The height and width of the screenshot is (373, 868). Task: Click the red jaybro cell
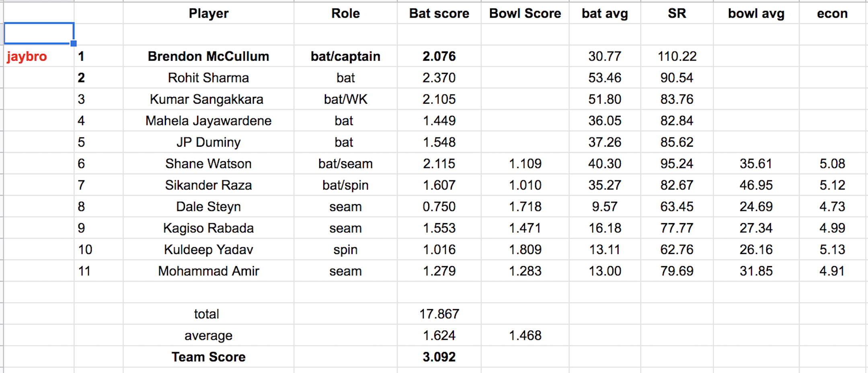pos(27,56)
